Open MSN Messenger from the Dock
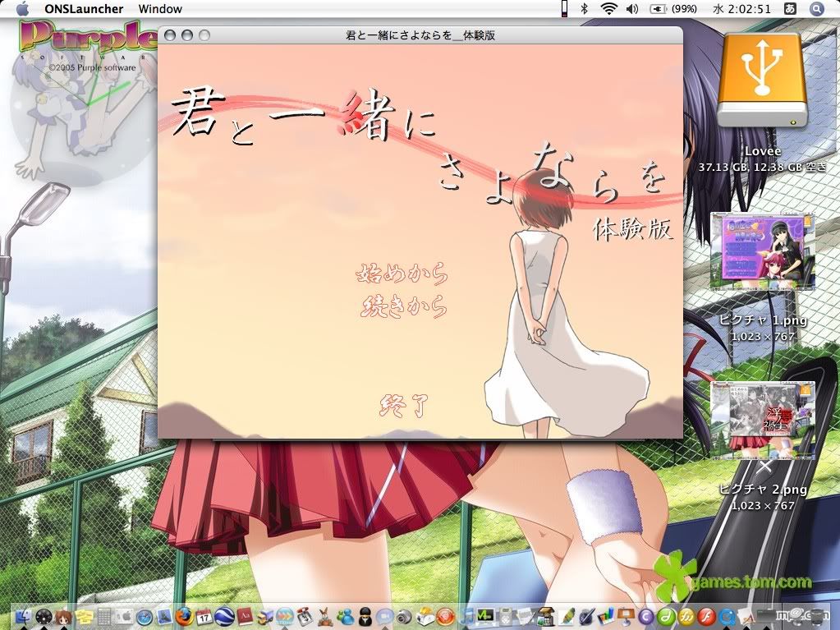 click(x=346, y=617)
